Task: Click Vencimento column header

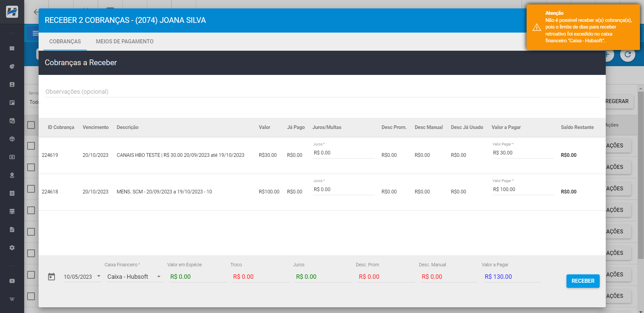Action: [96, 127]
